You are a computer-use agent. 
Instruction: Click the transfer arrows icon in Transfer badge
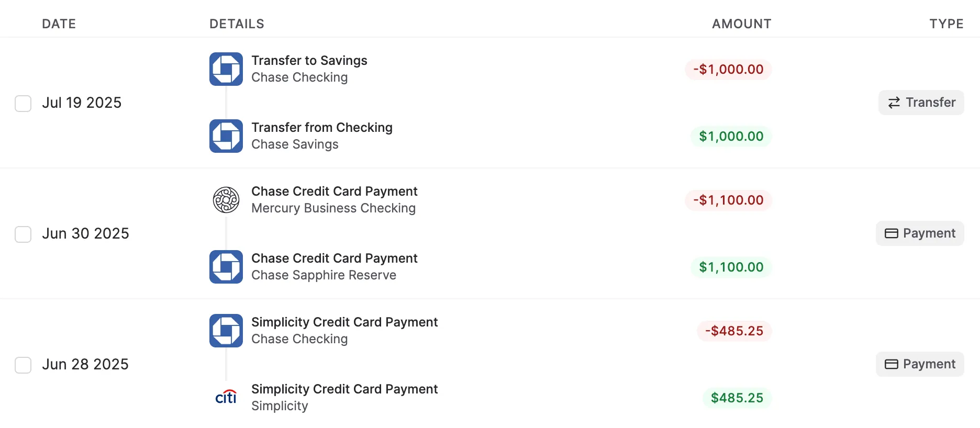pos(894,103)
